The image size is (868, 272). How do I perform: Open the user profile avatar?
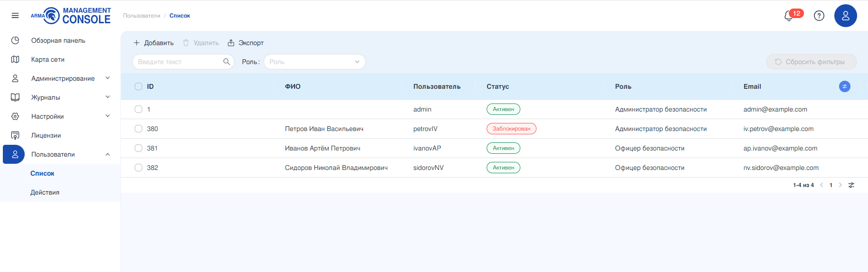point(846,16)
